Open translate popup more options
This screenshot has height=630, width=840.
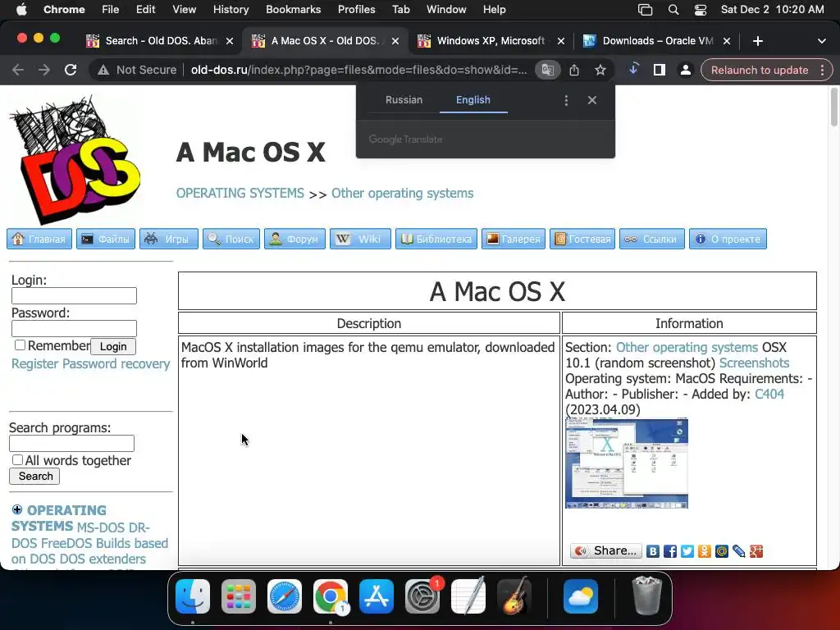(566, 100)
